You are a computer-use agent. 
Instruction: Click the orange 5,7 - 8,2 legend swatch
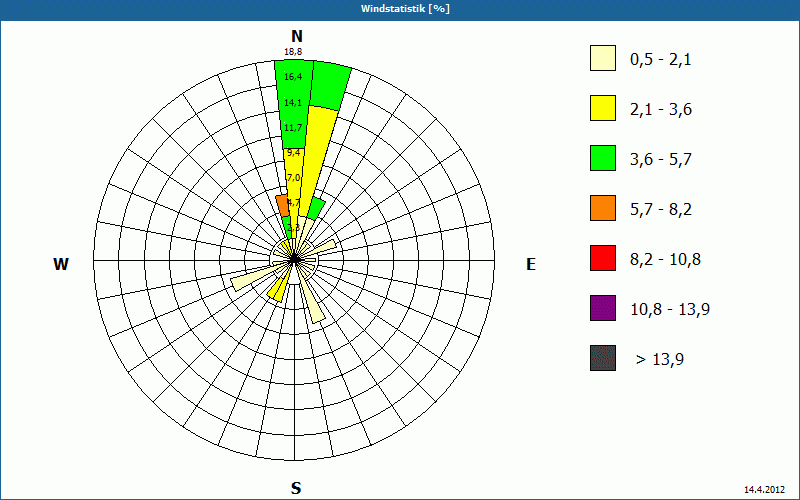point(603,208)
